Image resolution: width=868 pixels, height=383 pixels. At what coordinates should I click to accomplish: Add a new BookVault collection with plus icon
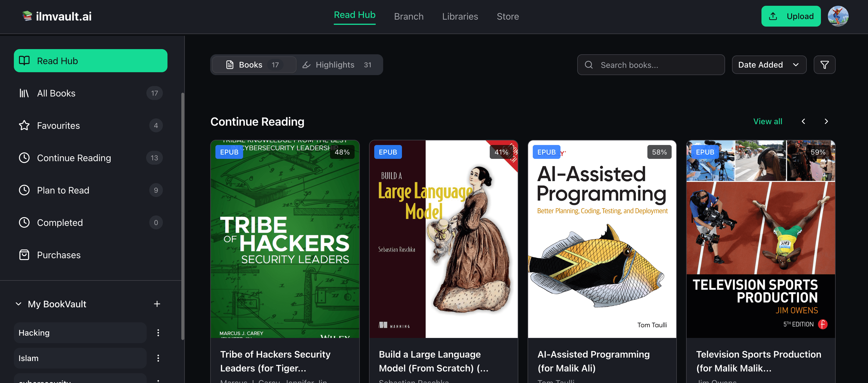pyautogui.click(x=157, y=304)
